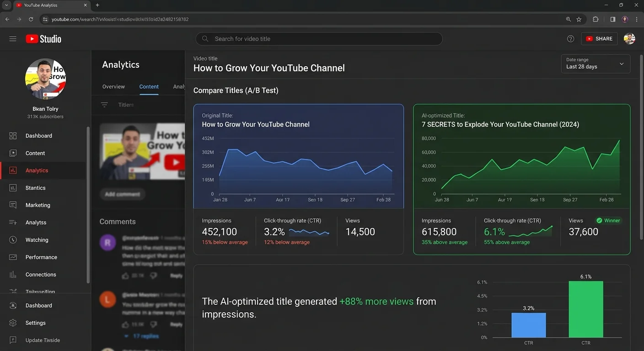This screenshot has height=351, width=644.
Task: Click the sidebar vertical scrollbar
Action: 88,205
